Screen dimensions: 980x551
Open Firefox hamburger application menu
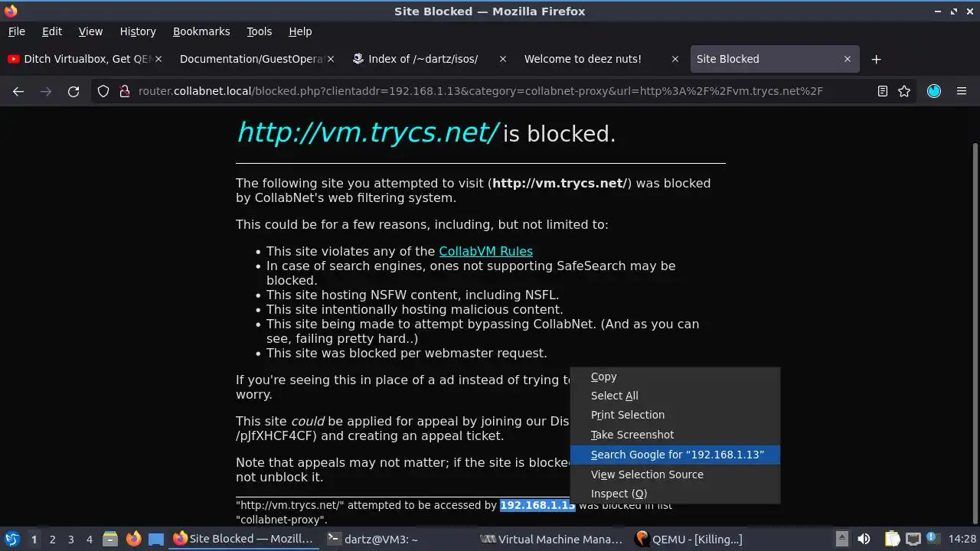point(962,91)
